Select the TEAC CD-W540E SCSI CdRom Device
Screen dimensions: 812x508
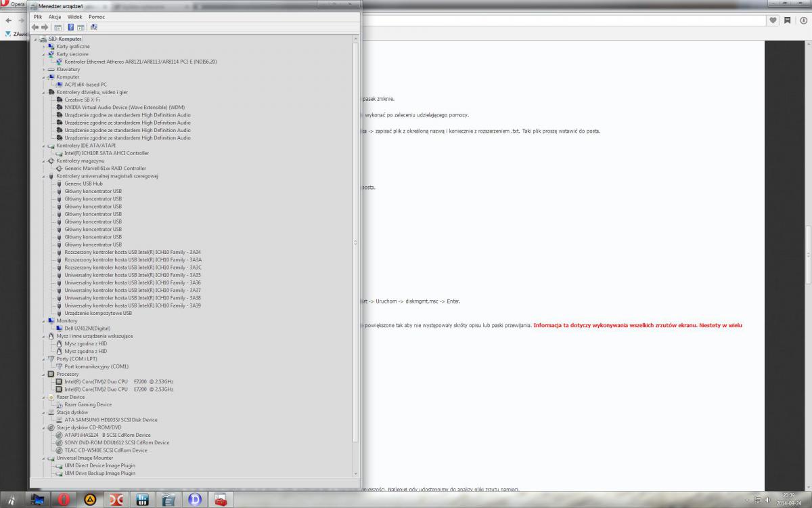pos(106,450)
